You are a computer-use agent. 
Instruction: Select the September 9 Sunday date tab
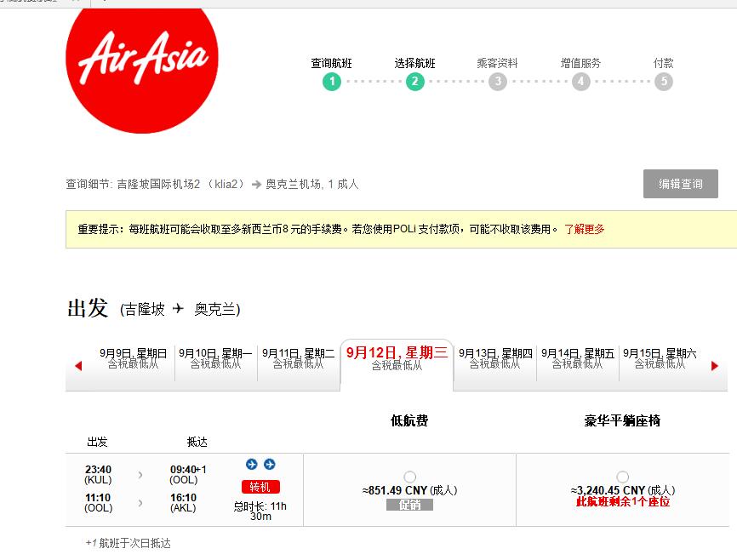point(134,358)
